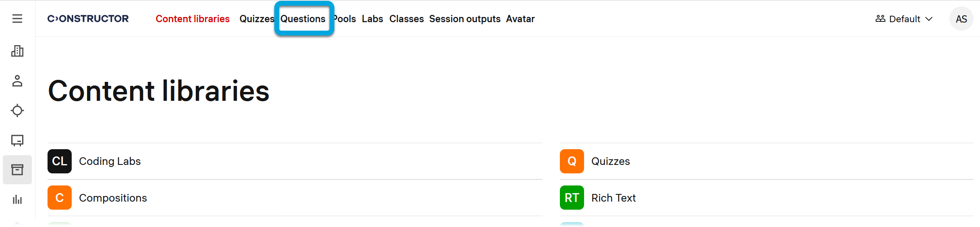Viewport: 980px width, 227px height.
Task: Open the presentation board sidebar icon
Action: coord(17,140)
